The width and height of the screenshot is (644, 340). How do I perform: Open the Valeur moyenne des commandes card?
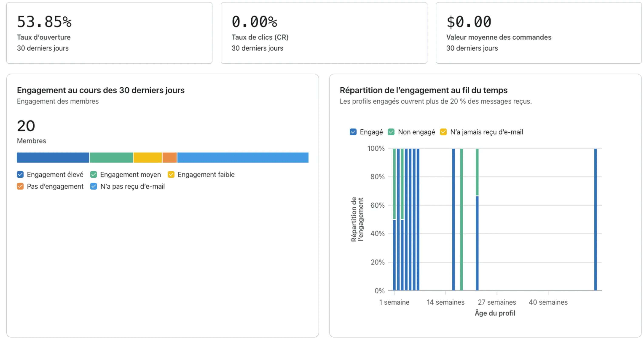[x=539, y=33]
